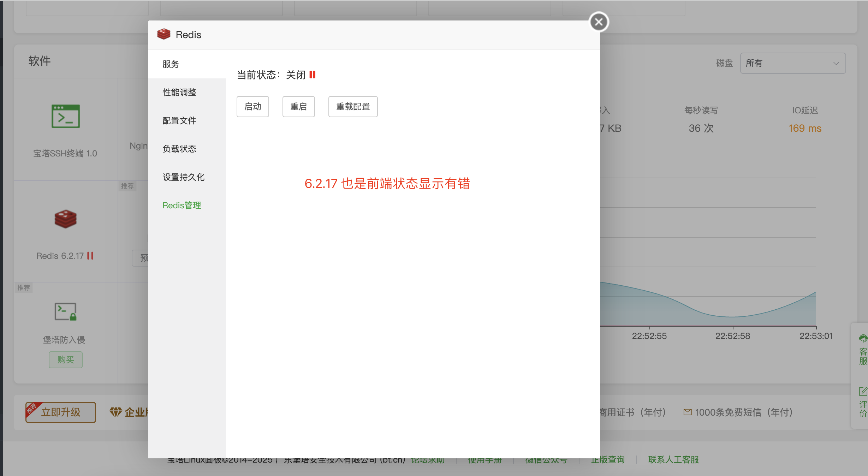Click the diamond 企业版 icon
The height and width of the screenshot is (476, 868).
coord(115,412)
